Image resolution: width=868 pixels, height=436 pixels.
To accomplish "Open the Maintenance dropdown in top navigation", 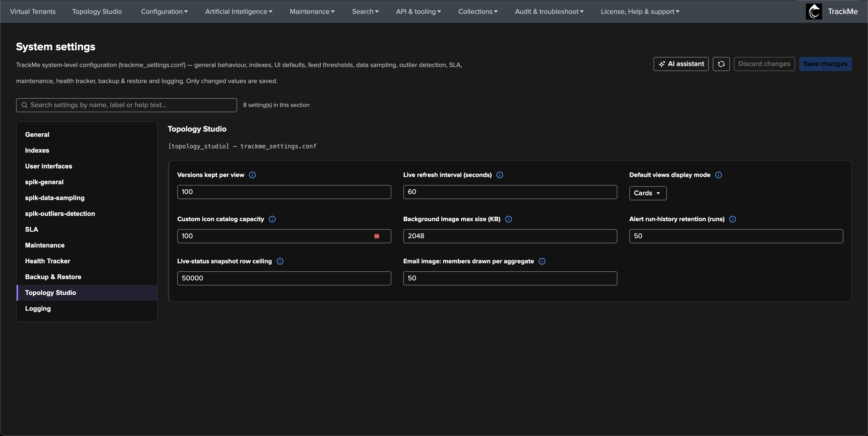I will point(312,12).
